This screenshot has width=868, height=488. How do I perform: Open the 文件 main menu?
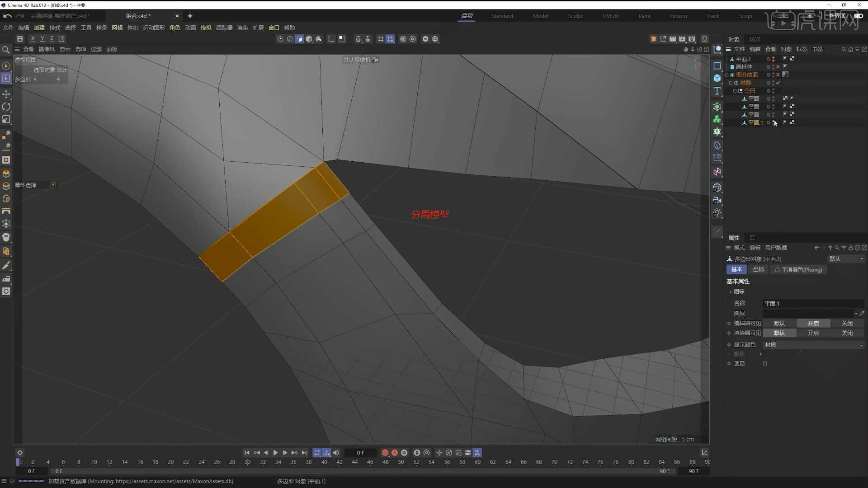[8, 28]
